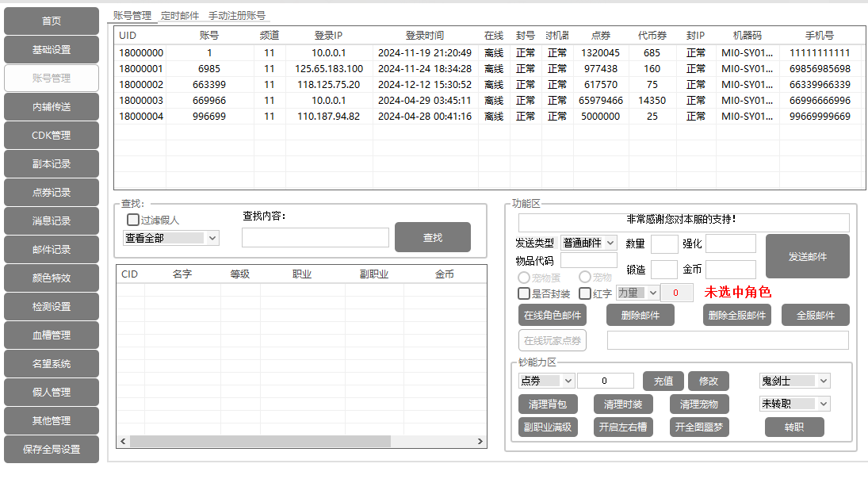Click the character list horizontal scrollbar
Image resolution: width=868 pixels, height=479 pixels.
pos(301,442)
